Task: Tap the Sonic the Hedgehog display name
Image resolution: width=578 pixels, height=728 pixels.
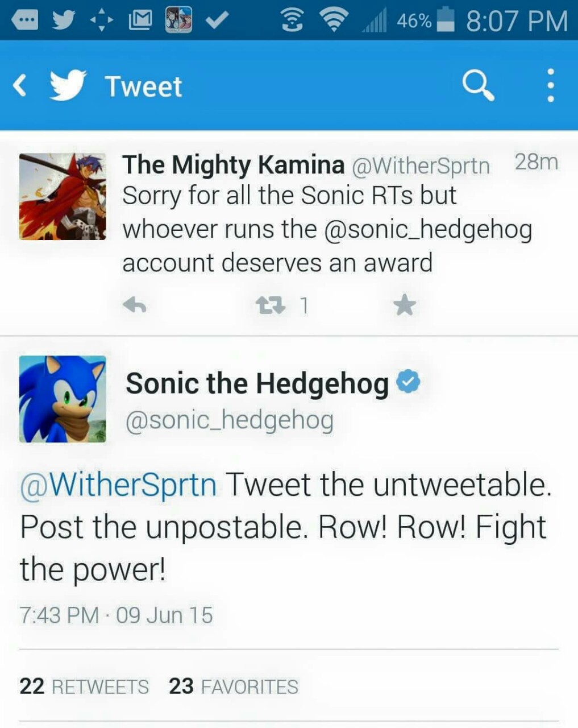Action: (257, 383)
